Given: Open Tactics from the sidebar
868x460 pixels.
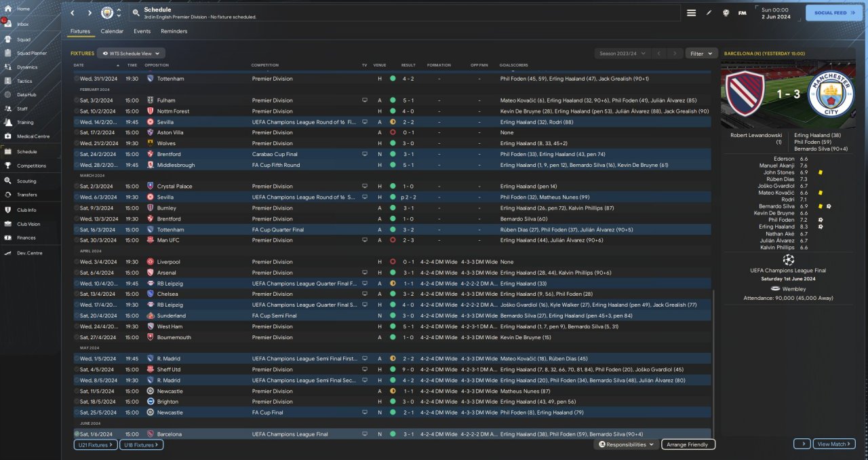Looking at the screenshot, I should click(24, 81).
